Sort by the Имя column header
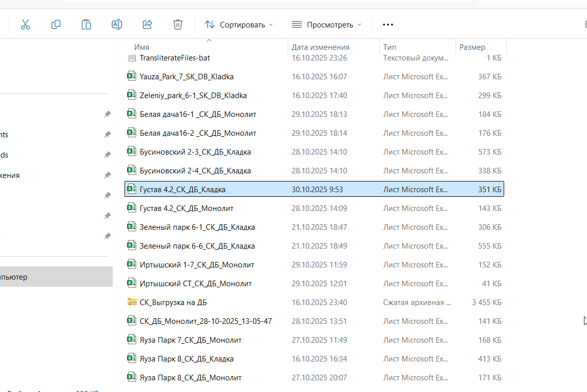587x392 pixels. (141, 47)
